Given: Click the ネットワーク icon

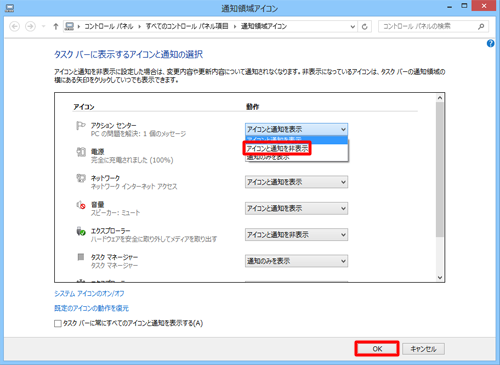Looking at the screenshot, I should pyautogui.click(x=81, y=178).
